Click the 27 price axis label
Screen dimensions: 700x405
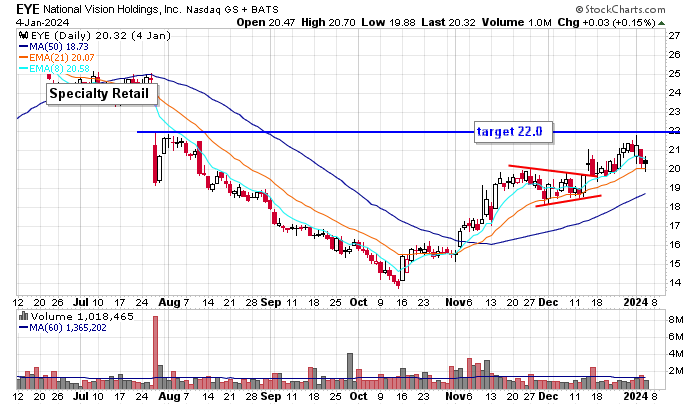[674, 35]
